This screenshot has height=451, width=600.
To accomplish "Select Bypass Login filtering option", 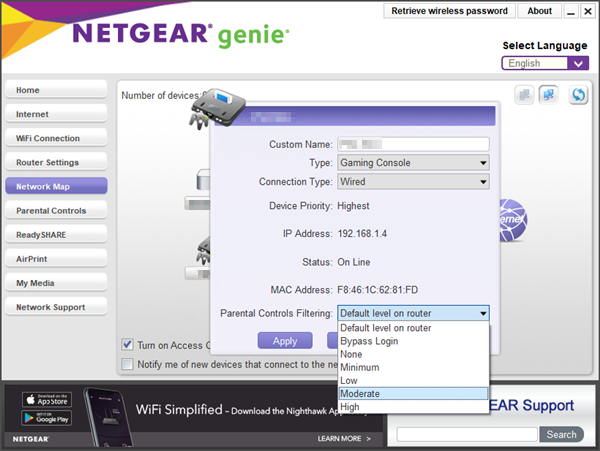I will click(414, 341).
